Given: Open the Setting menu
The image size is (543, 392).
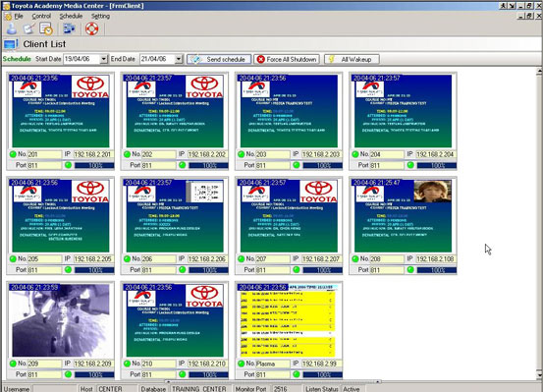Looking at the screenshot, I should click(100, 16).
